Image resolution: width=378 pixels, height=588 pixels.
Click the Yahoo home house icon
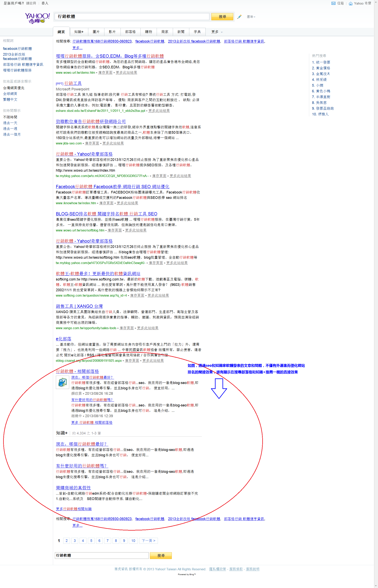click(351, 3)
